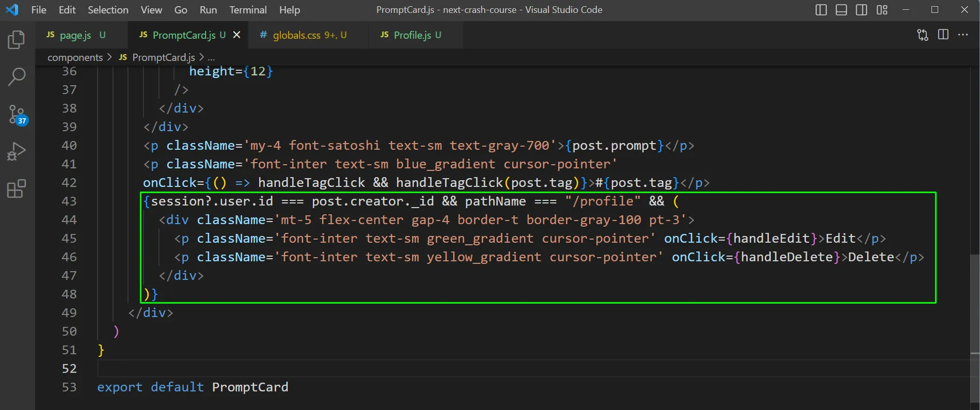980x410 pixels.
Task: Open the Terminal menu
Action: click(x=248, y=10)
